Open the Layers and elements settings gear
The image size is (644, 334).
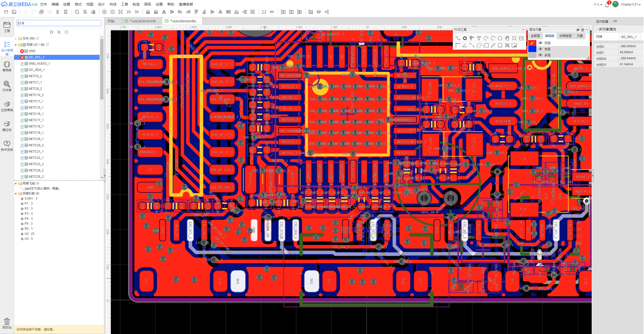pyautogui.click(x=582, y=30)
